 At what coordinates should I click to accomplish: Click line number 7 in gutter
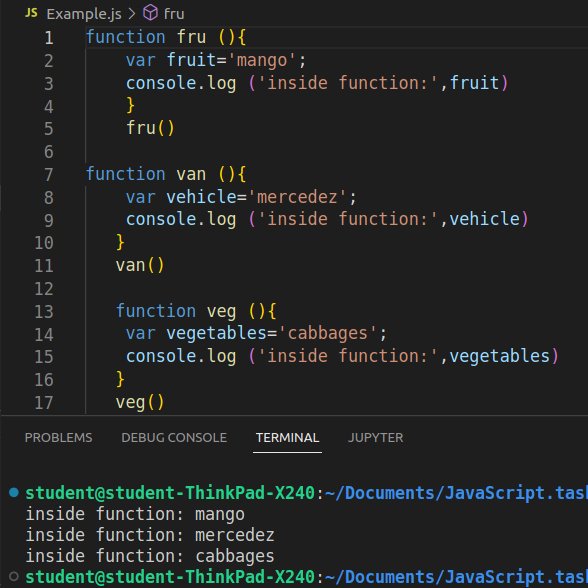point(49,175)
